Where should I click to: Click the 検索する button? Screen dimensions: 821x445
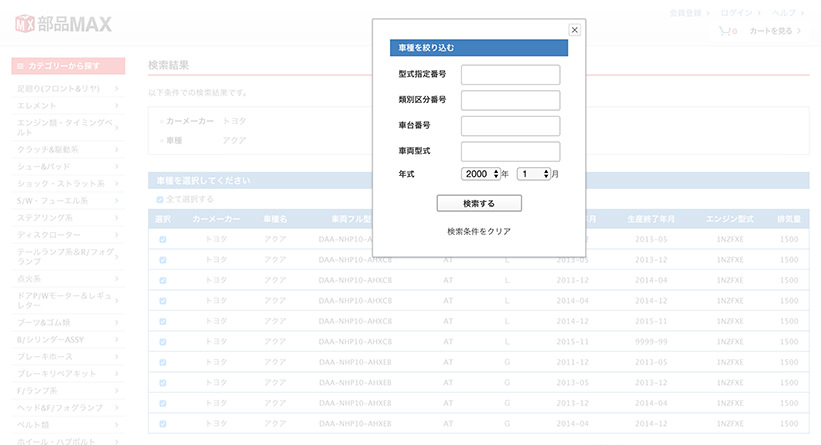click(479, 203)
